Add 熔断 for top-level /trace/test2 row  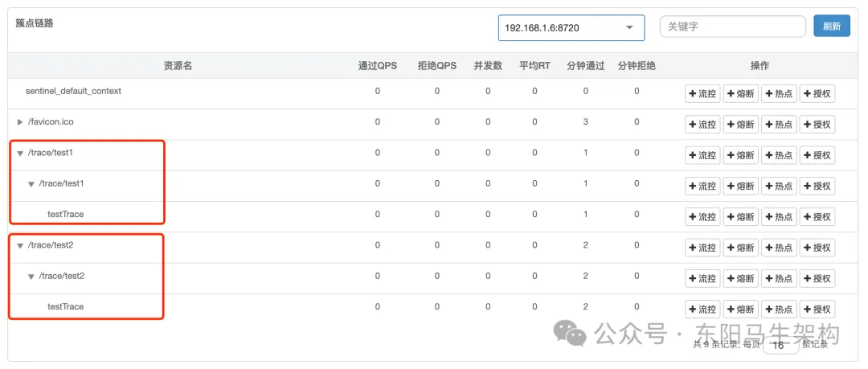point(741,248)
